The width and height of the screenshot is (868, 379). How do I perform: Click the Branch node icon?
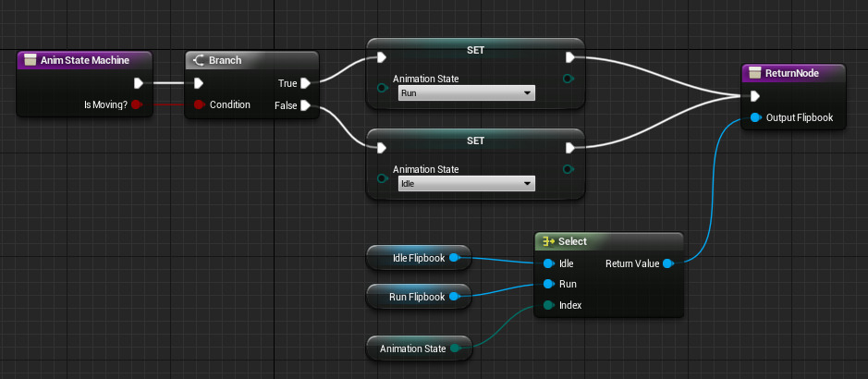pyautogui.click(x=198, y=60)
